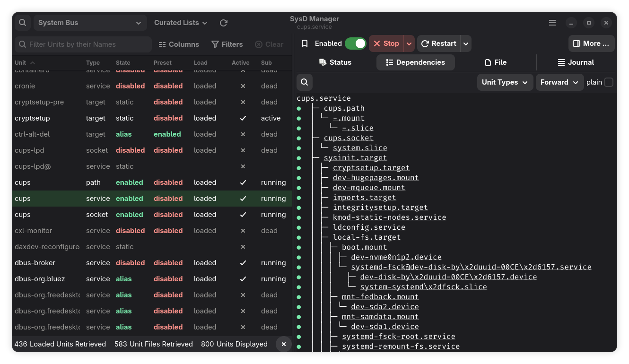
Task: Open dev-nvme0n1p2.device dependency link
Action: (x=396, y=257)
